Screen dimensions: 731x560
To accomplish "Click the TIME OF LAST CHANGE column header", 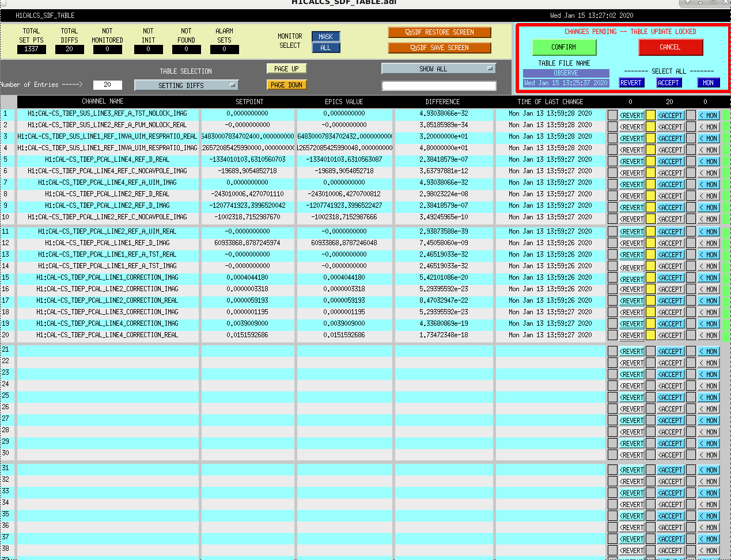I will pos(550,101).
